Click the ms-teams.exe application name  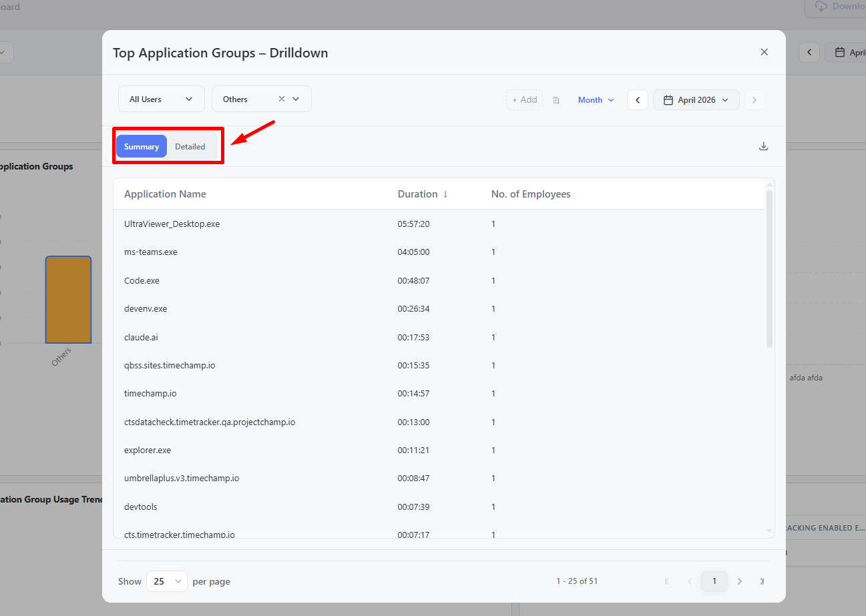coord(151,252)
